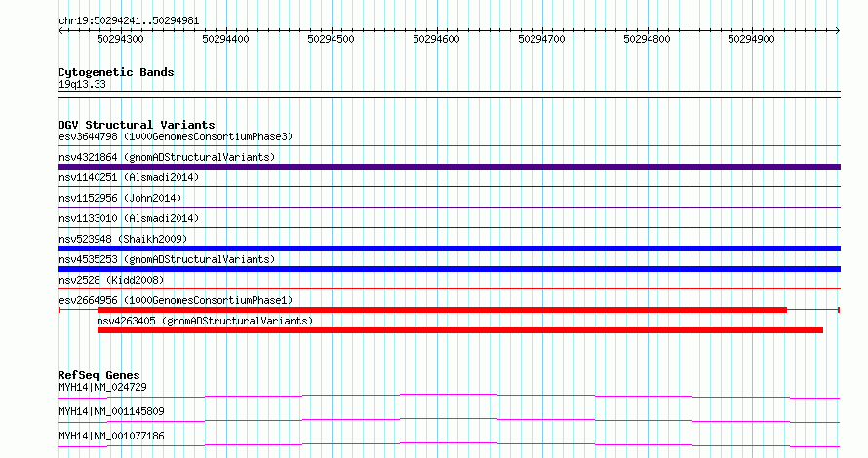This screenshot has height=458, width=868.
Task: Open nsv4321864 gnomAD variant label
Action: coord(167,157)
